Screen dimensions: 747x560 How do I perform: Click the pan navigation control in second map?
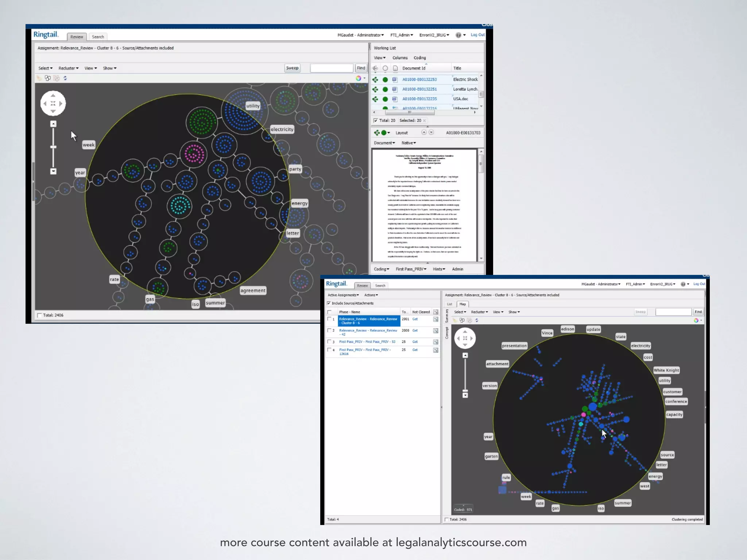[x=465, y=338]
